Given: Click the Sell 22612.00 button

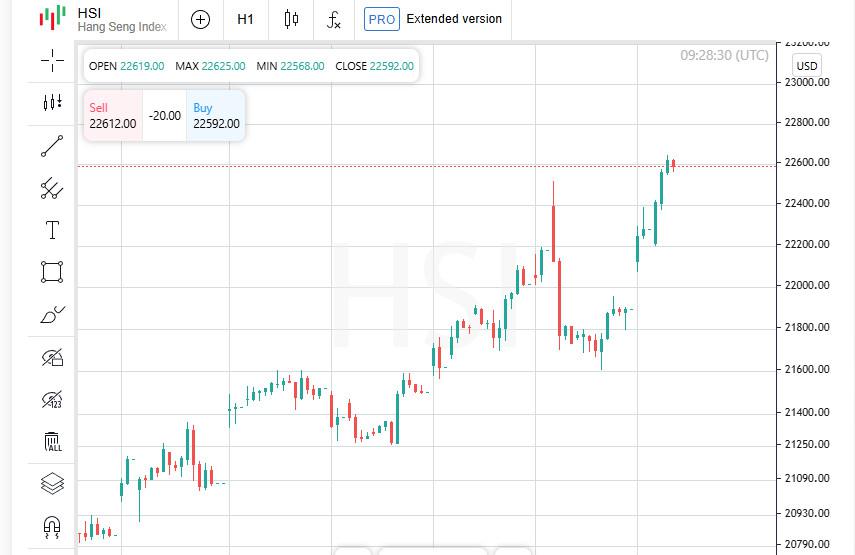Looking at the screenshot, I should coord(113,116).
